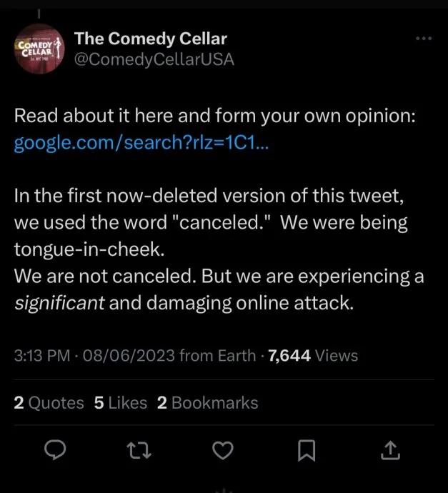
Task: View the 7,644 Views analytics
Action: 312,355
